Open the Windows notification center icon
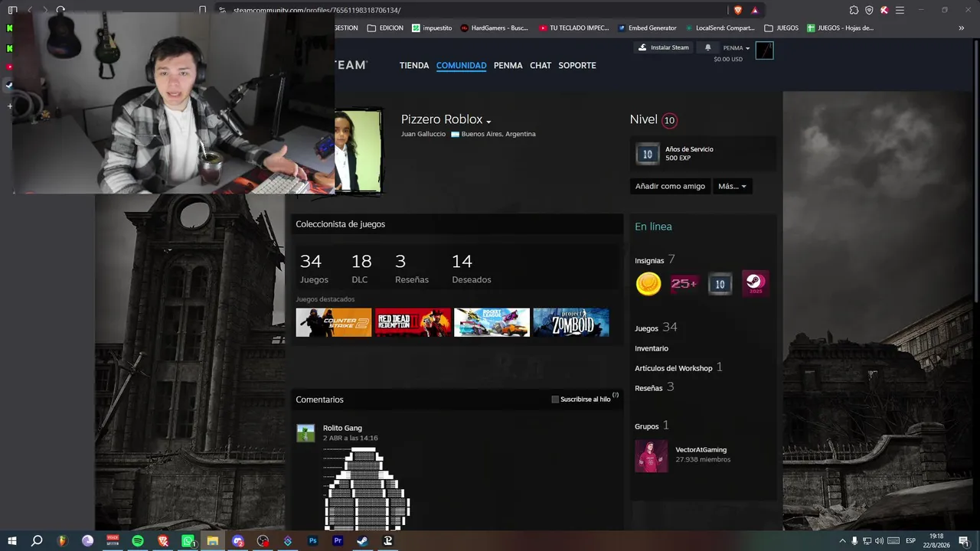The height and width of the screenshot is (551, 980). [x=966, y=541]
